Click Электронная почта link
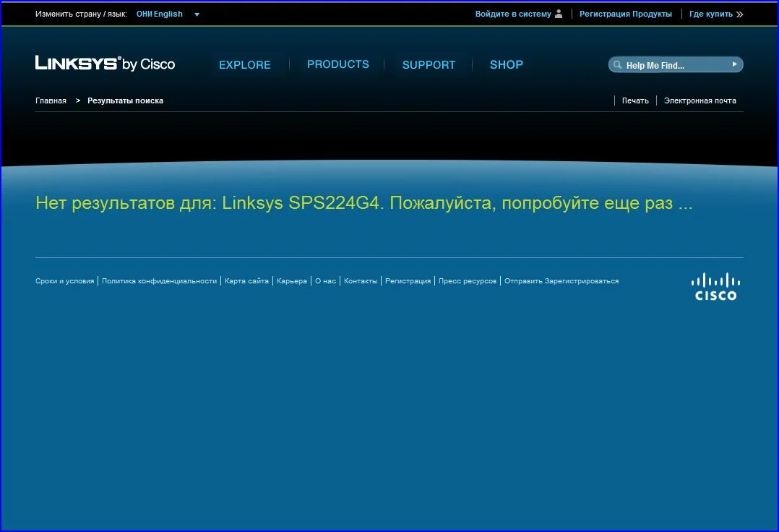This screenshot has height=532, width=779. (700, 100)
